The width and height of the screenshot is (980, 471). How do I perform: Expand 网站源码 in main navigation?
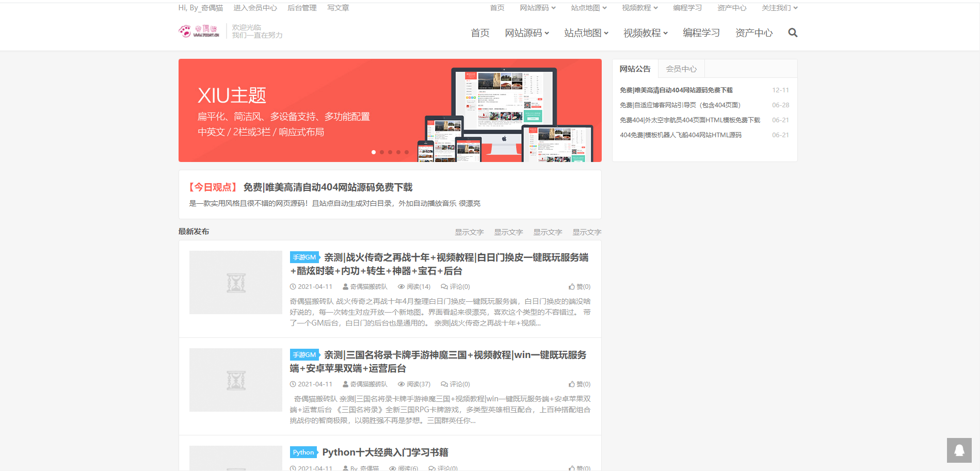click(527, 33)
